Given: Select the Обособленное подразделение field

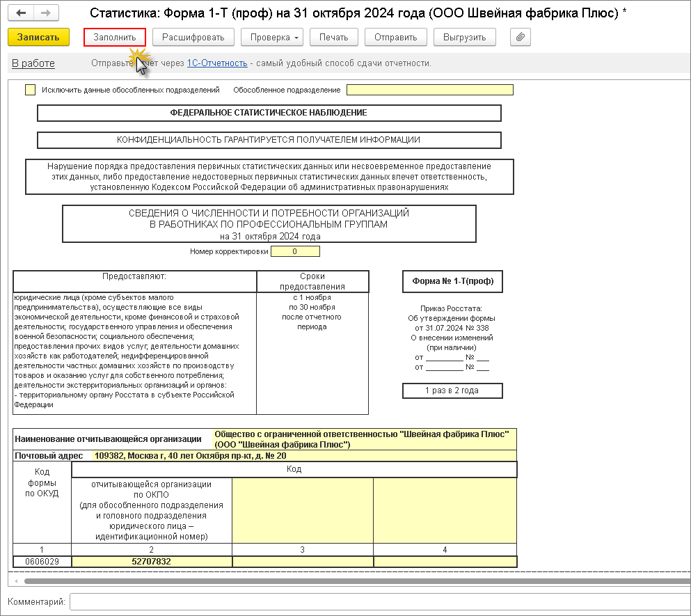Looking at the screenshot, I should click(x=429, y=90).
